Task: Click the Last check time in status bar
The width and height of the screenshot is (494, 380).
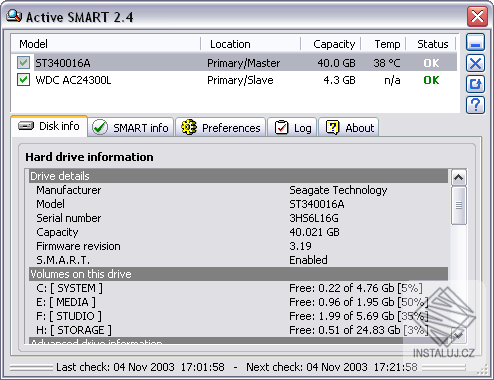Action: (140, 367)
